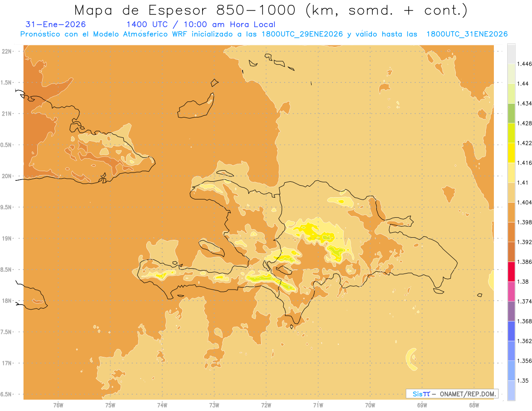Viewport: 532px width, 411px height.
Task: Click the longitude label '71W'
Action: click(318, 405)
